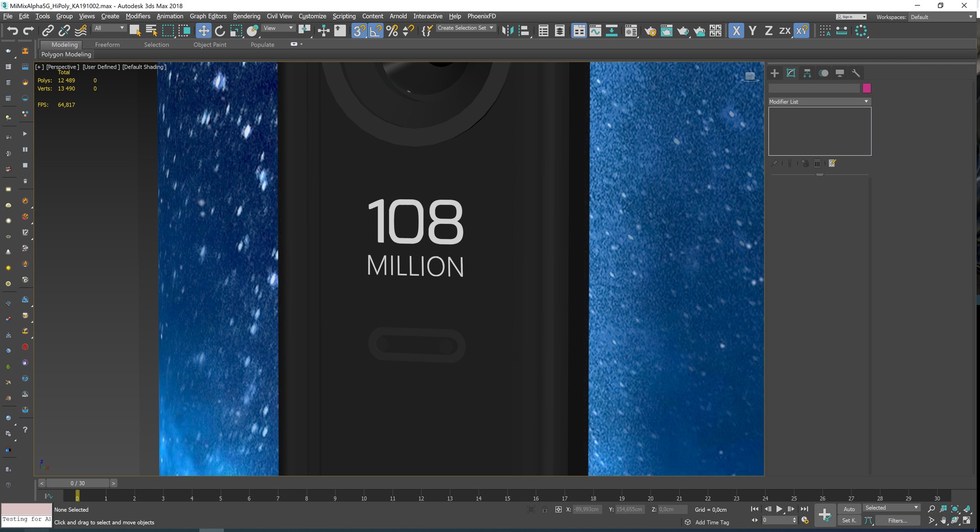Click the Align tool icon

click(524, 31)
